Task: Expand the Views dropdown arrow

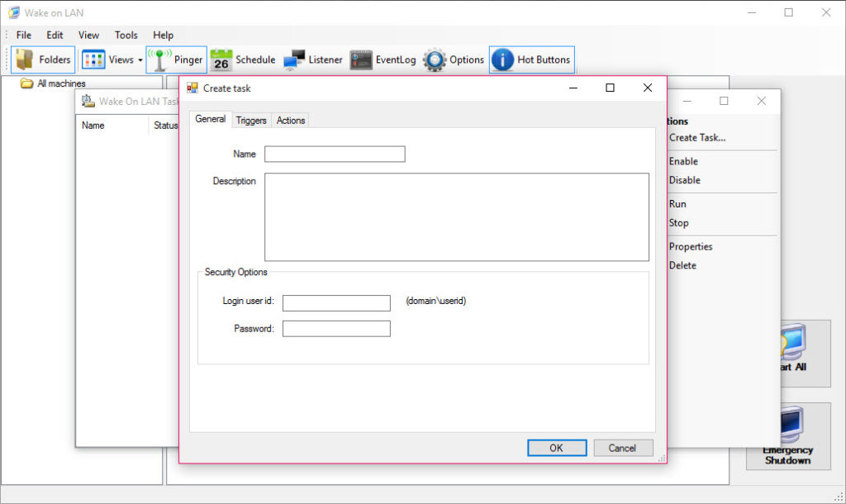Action: coord(140,59)
